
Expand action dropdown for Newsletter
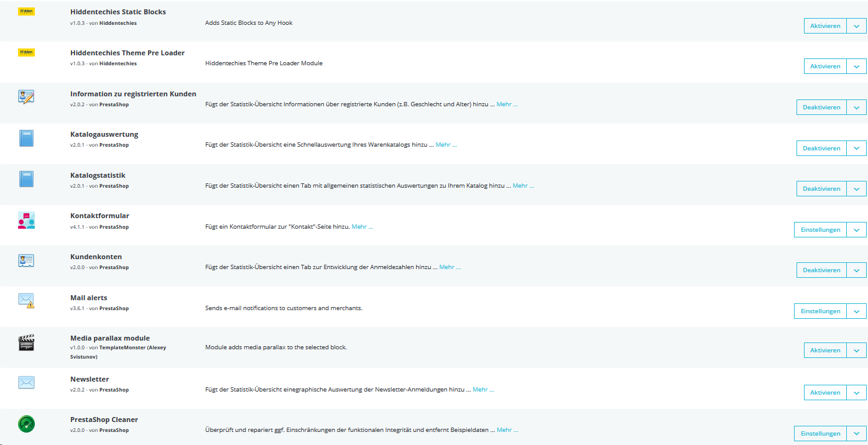856,393
